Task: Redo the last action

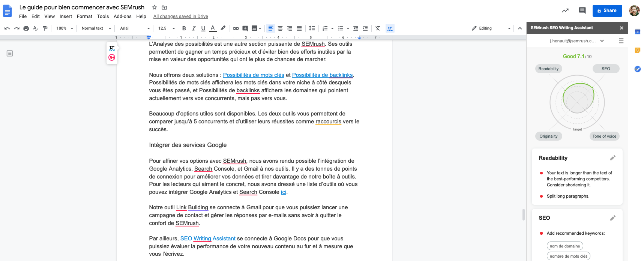Action: point(17,28)
